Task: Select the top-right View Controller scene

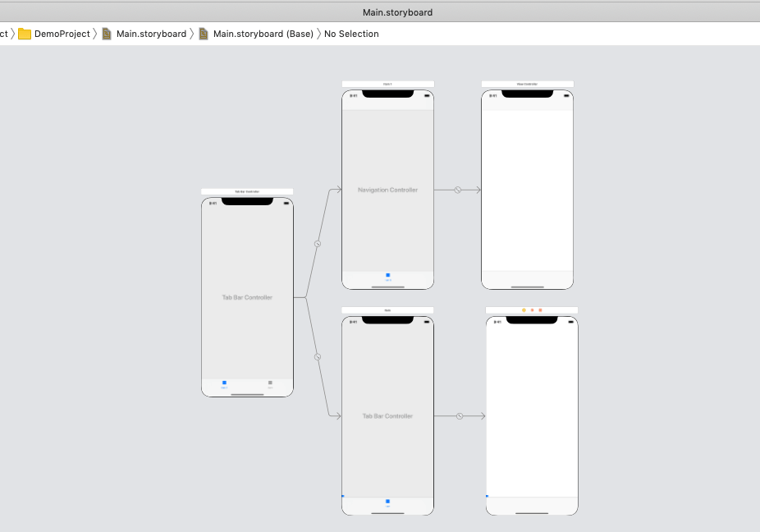Action: 527,190
